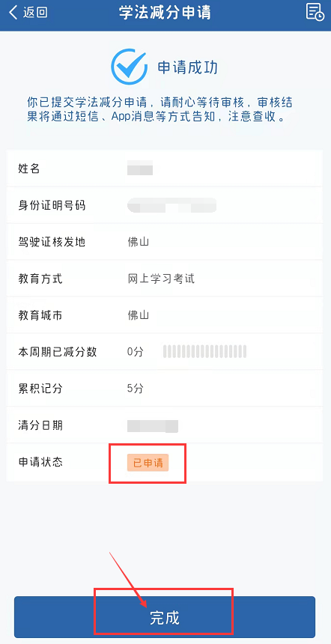
Task: Open the history record icon at top right
Action: [x=315, y=11]
